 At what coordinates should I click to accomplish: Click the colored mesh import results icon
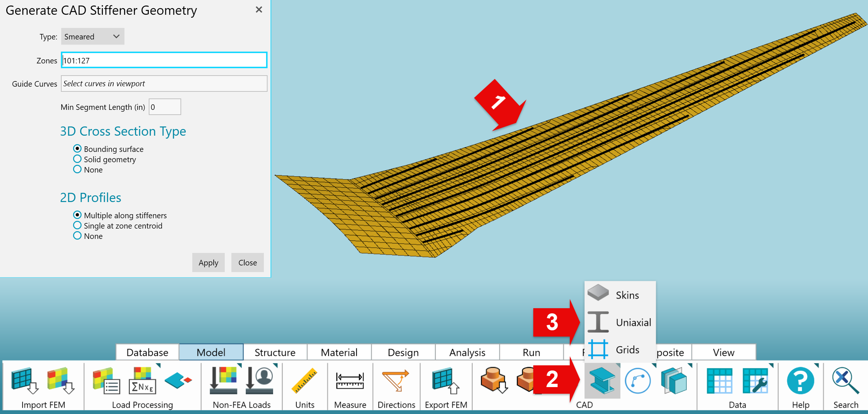[x=61, y=381]
